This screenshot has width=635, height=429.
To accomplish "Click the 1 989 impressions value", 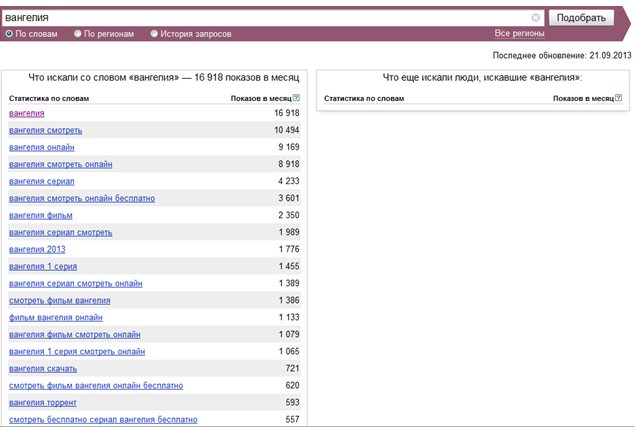I will coord(289,232).
